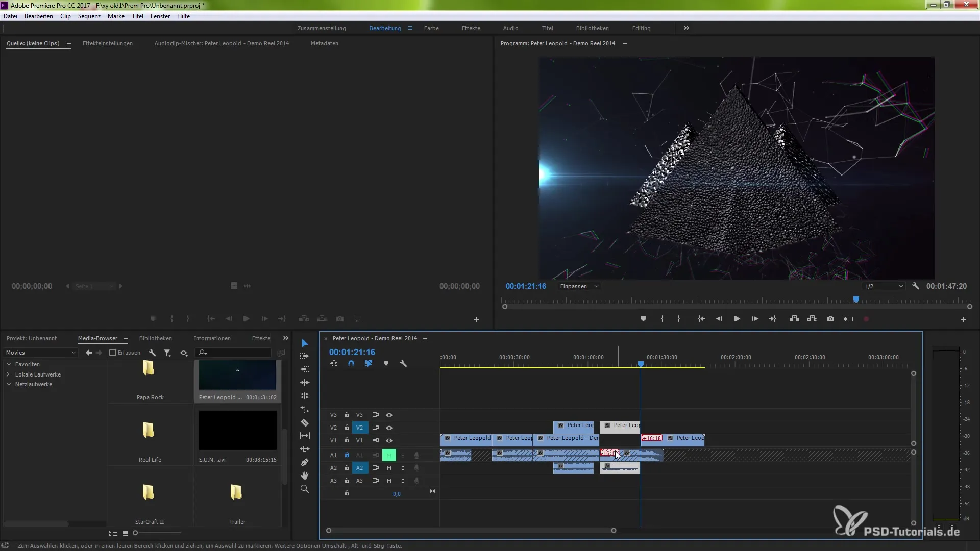Select the Audio workspace
The width and height of the screenshot is (980, 551).
(x=510, y=28)
